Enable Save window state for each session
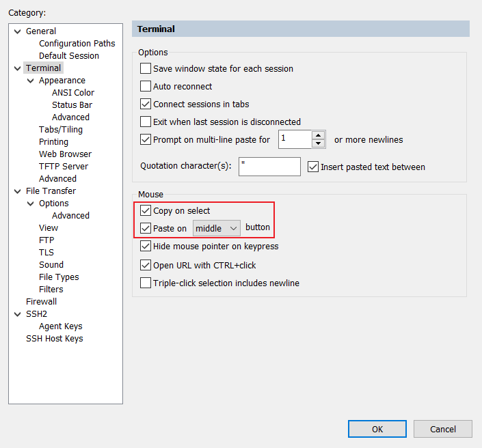482x448 pixels. (x=146, y=69)
